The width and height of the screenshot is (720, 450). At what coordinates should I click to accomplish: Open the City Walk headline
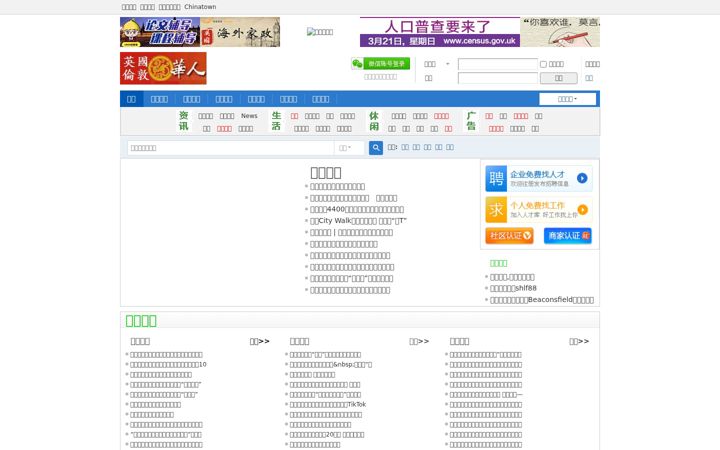pos(358,221)
